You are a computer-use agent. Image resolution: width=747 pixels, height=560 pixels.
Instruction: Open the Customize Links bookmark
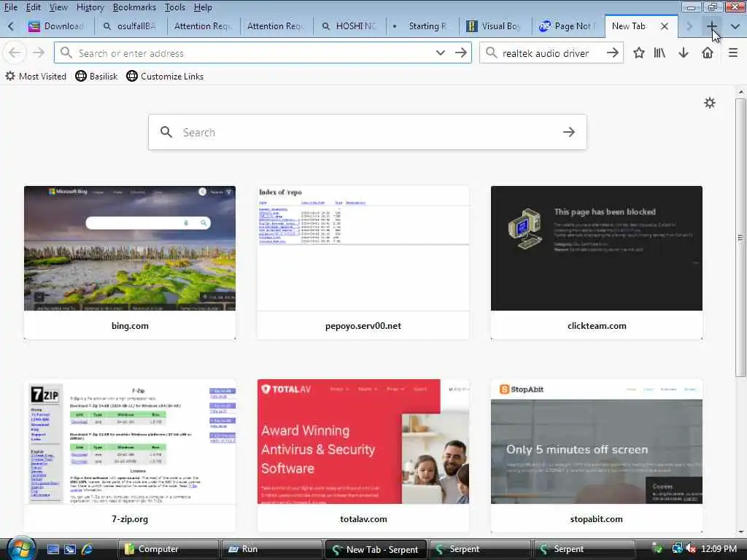coord(165,76)
